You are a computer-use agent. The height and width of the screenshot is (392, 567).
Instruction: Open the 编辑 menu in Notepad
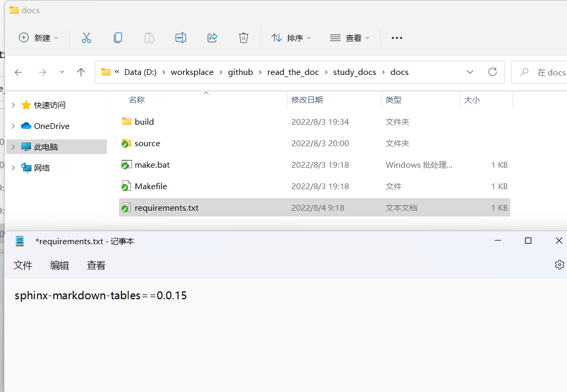pyautogui.click(x=59, y=266)
